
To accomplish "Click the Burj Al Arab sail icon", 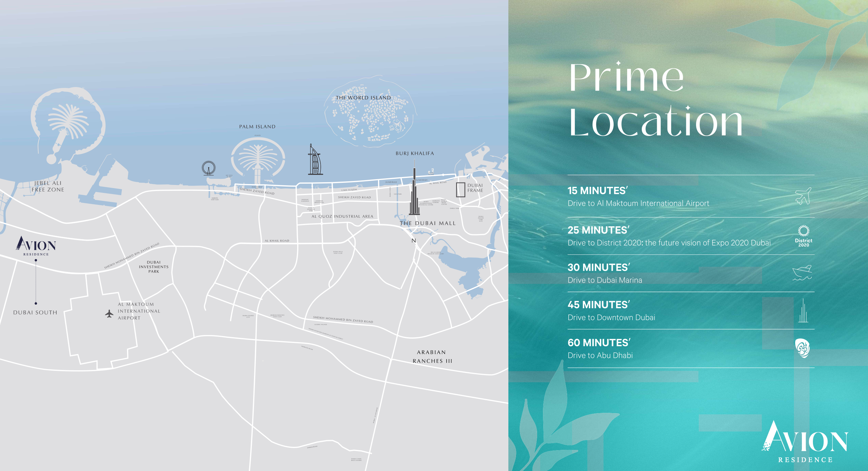I will tap(315, 160).
